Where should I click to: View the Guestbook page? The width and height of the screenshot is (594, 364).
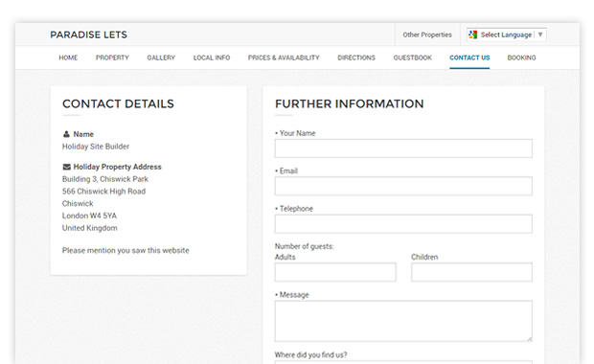coord(413,57)
